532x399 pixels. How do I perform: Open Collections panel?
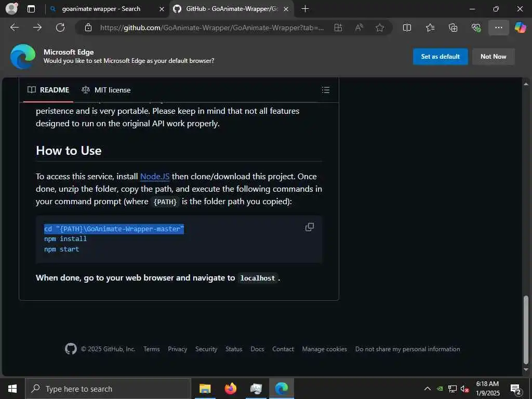tap(453, 28)
